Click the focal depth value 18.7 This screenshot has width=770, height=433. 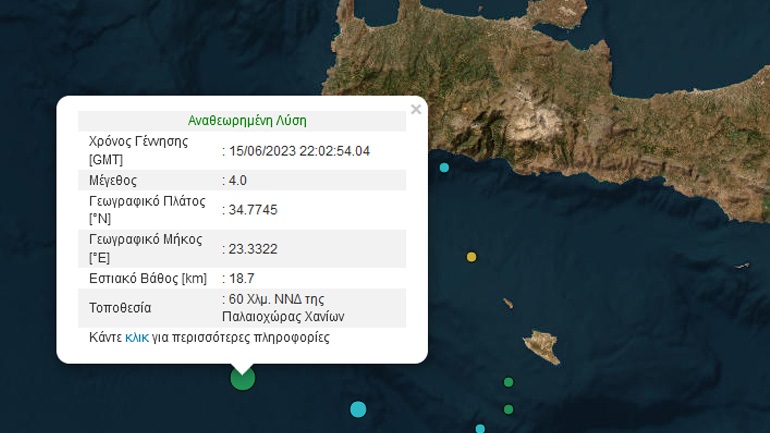(242, 278)
